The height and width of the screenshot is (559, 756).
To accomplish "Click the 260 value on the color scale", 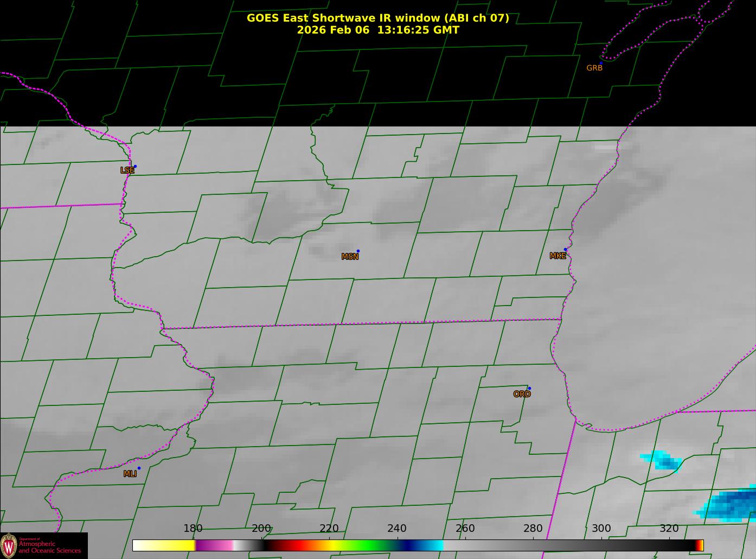I will (x=465, y=529).
